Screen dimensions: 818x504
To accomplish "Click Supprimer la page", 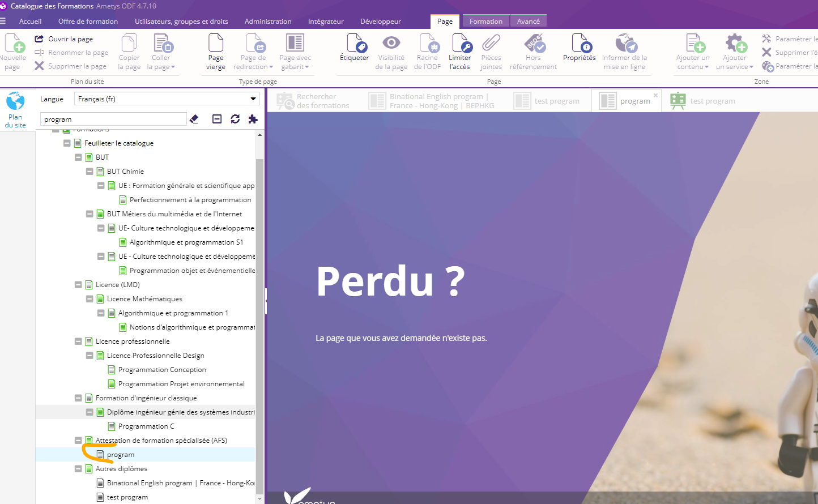I will point(71,66).
